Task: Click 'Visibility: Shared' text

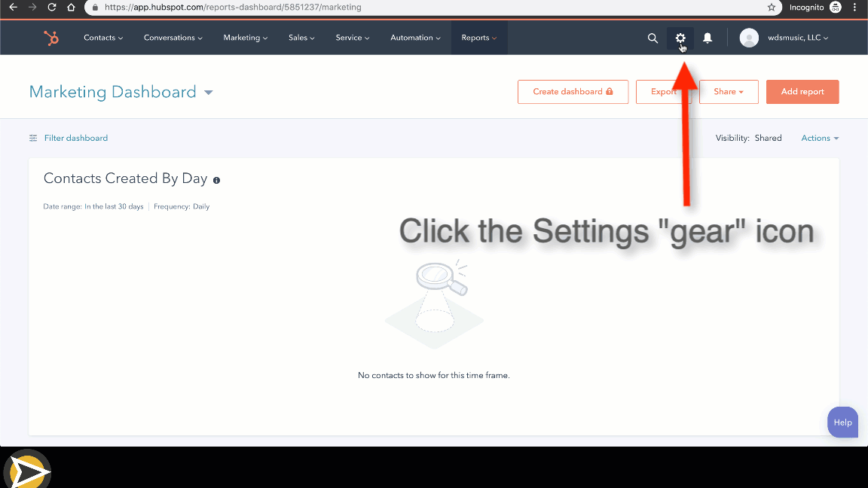Action: [x=748, y=138]
